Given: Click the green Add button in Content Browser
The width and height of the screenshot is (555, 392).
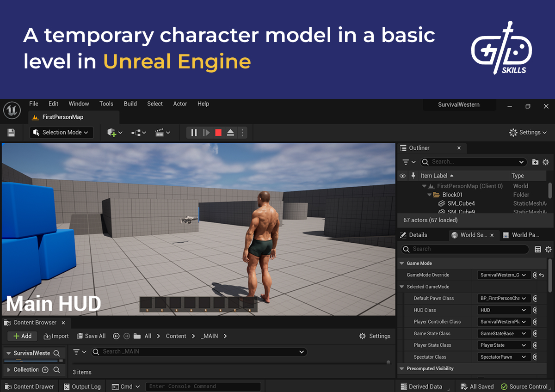Looking at the screenshot, I should [22, 336].
